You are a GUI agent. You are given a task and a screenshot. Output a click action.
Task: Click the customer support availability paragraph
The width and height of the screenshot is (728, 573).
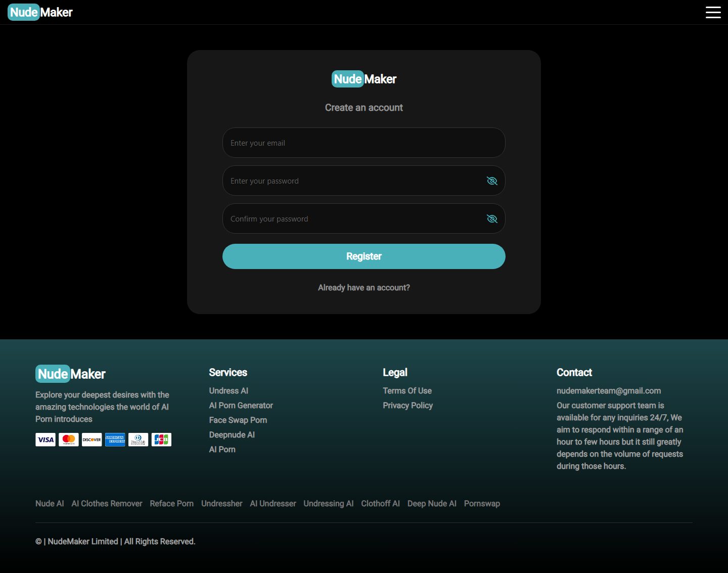tap(620, 435)
